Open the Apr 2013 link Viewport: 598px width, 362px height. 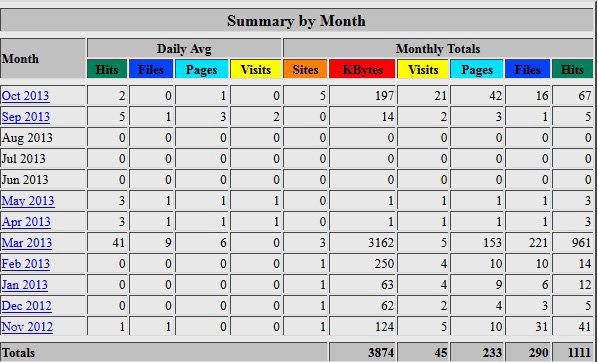pos(26,222)
